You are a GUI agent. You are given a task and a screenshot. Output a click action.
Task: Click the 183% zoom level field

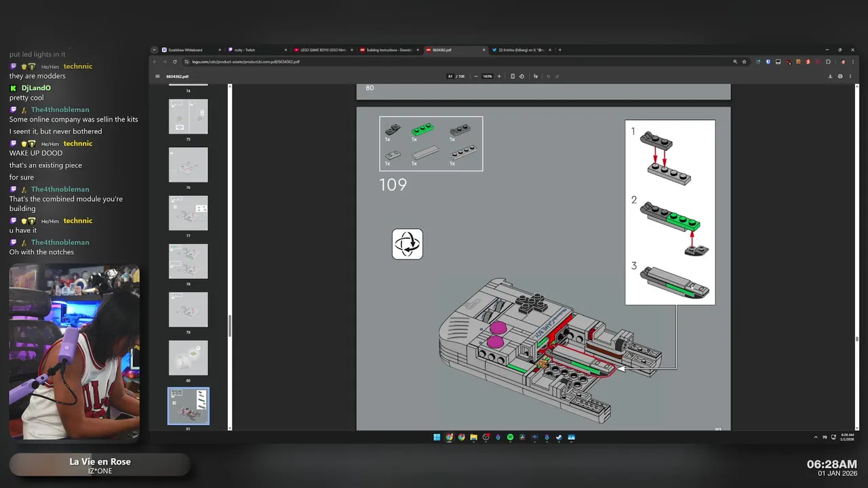tap(487, 77)
